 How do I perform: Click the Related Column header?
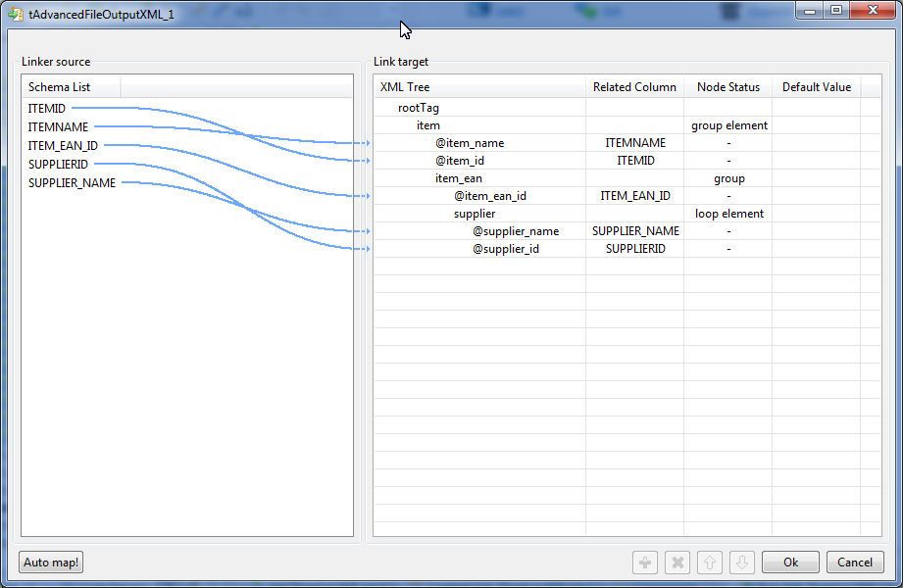click(633, 86)
